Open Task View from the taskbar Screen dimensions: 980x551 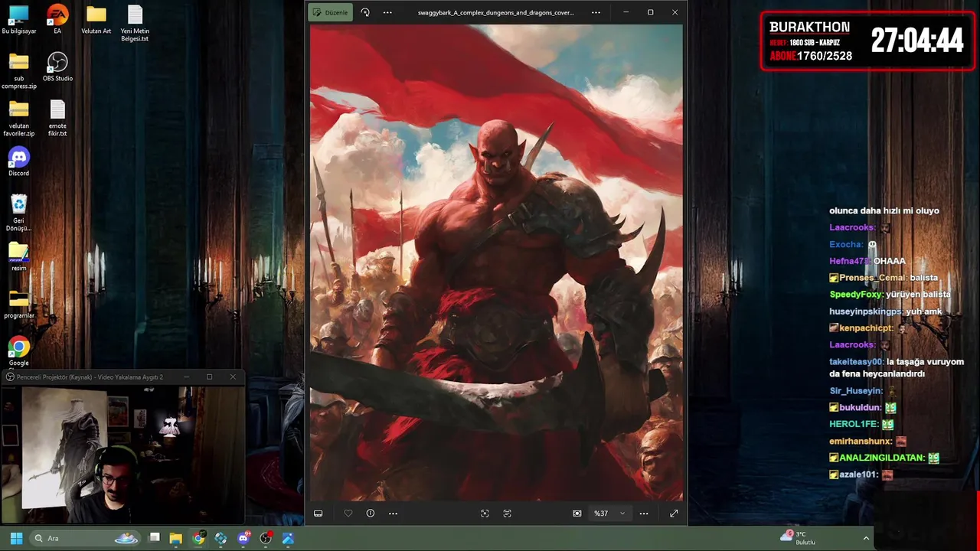(x=154, y=538)
